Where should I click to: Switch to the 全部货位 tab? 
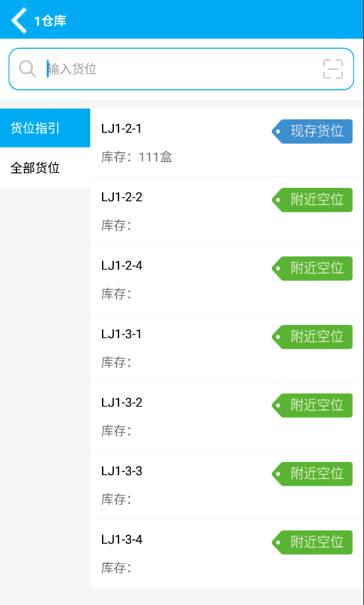(45, 168)
